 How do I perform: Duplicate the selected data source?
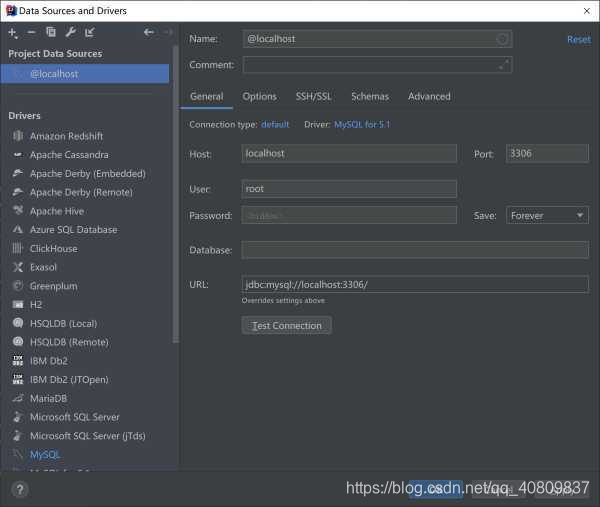[x=51, y=33]
